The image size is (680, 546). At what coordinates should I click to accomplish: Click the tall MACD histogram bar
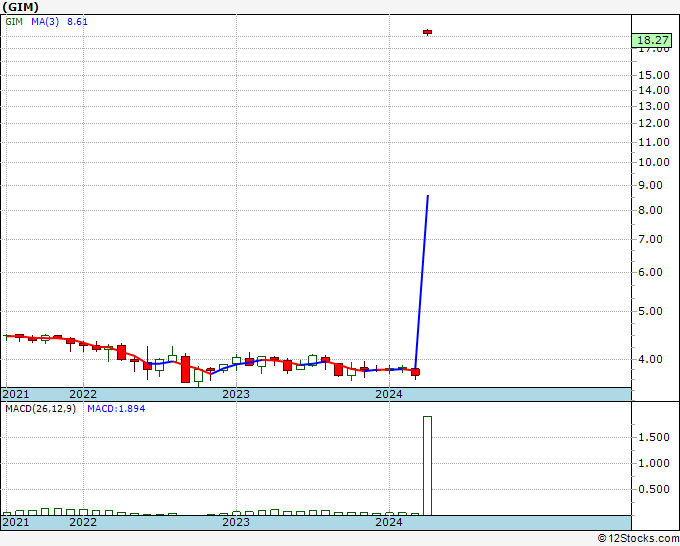(427, 466)
